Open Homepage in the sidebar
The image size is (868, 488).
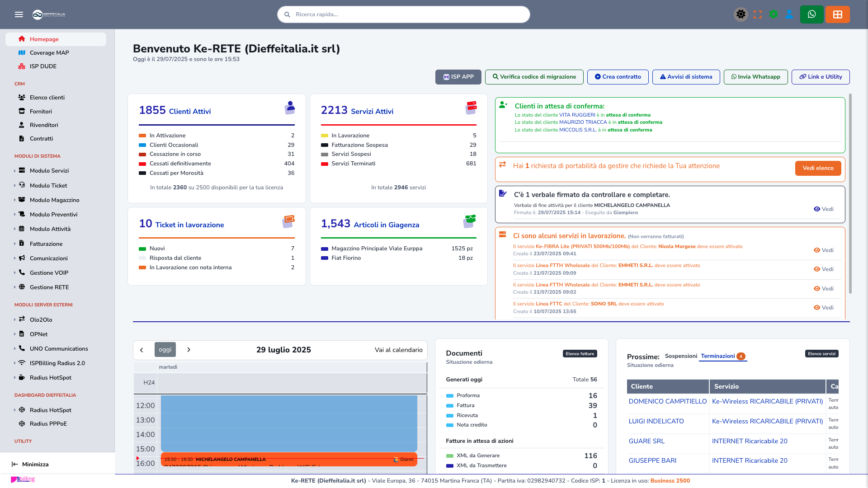tap(56, 39)
